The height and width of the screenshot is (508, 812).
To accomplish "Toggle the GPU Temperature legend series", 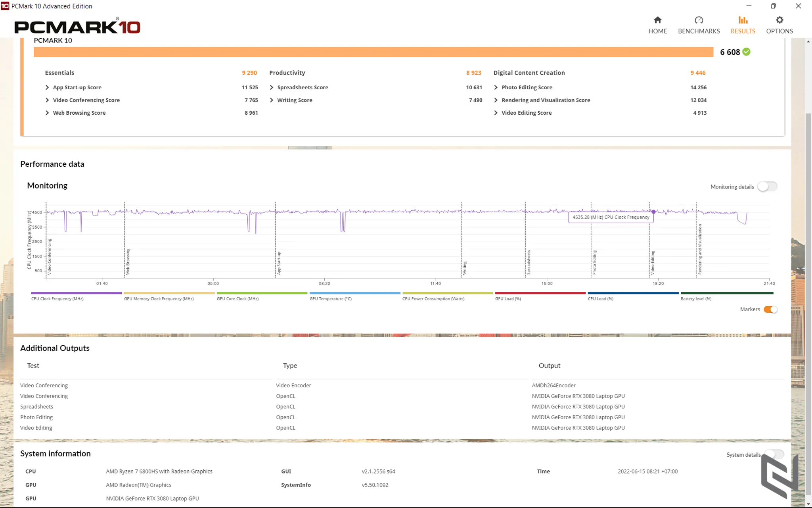I will [355, 296].
